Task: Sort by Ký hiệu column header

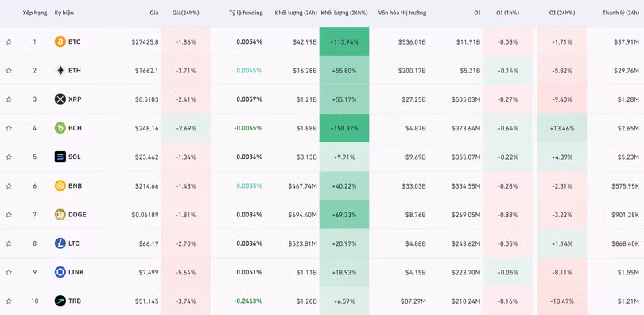Action: (x=64, y=13)
